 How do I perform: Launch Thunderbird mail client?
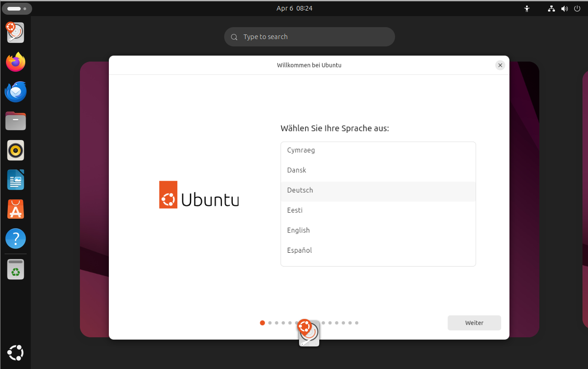16,92
